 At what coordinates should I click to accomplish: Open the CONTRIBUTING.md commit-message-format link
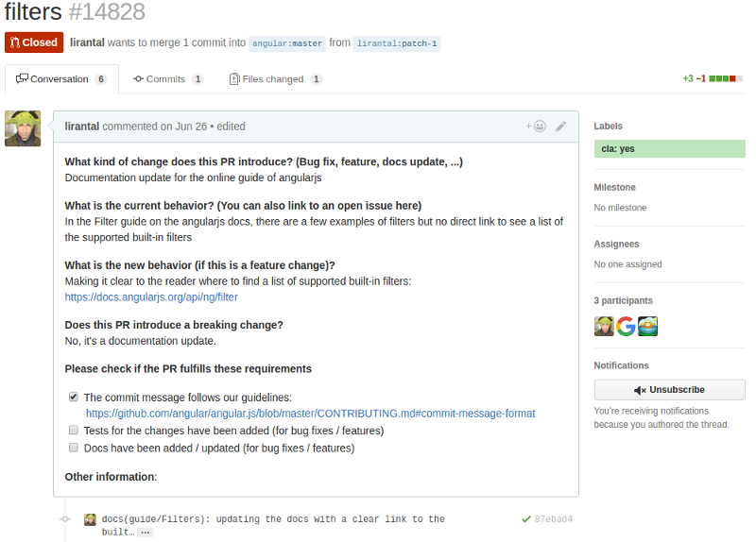coord(310,414)
